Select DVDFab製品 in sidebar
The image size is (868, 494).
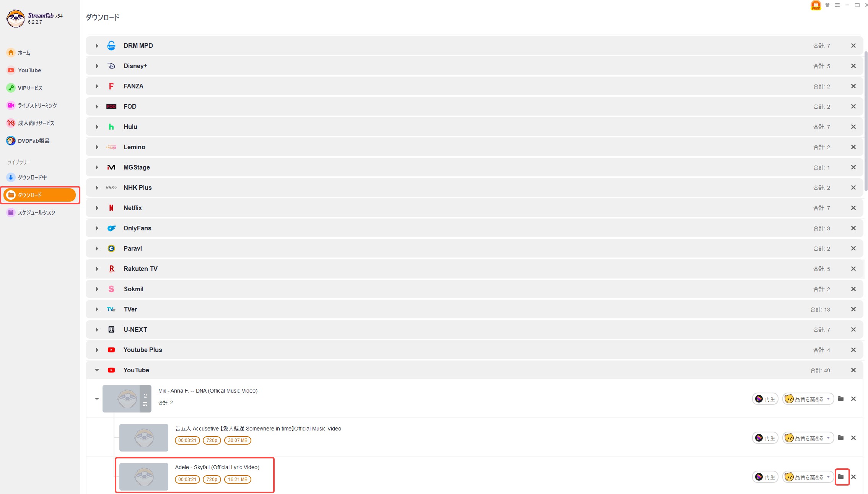[28, 141]
